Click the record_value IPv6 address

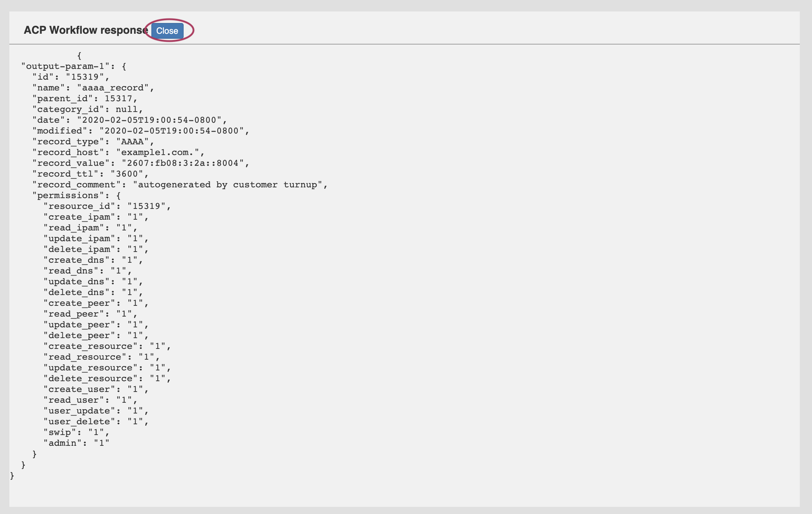183,163
